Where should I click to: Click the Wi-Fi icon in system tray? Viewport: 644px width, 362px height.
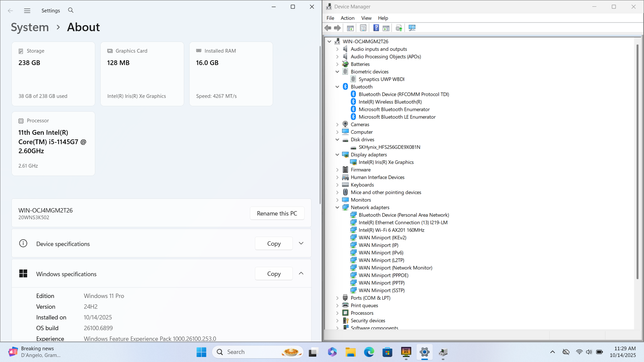[579, 352]
